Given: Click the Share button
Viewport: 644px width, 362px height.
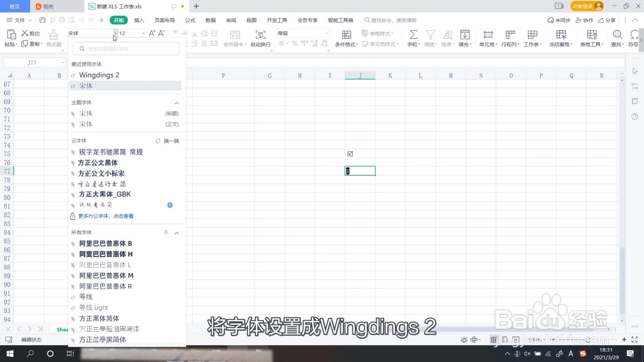Looking at the screenshot, I should coord(607,20).
